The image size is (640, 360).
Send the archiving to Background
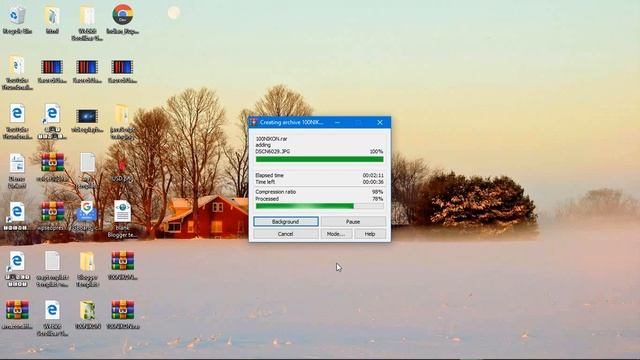pos(286,222)
